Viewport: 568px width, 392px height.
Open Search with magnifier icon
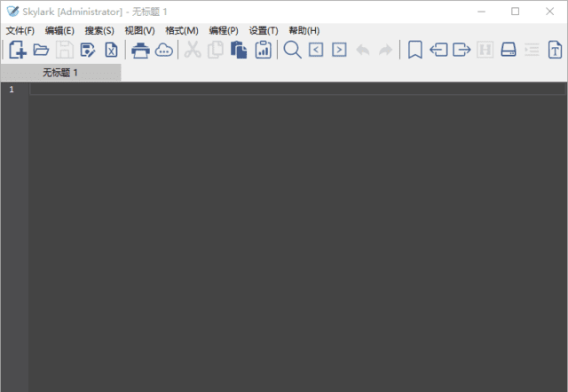[x=292, y=50]
